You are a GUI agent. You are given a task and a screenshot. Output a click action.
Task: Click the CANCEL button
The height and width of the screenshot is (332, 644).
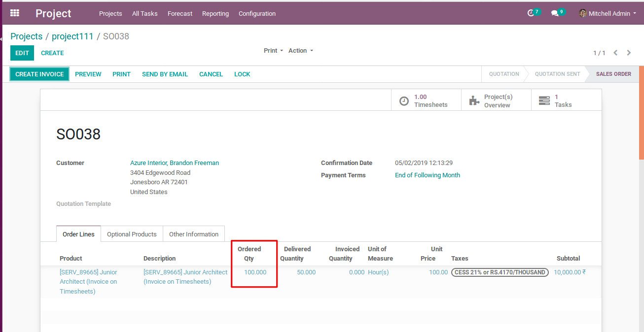(211, 74)
